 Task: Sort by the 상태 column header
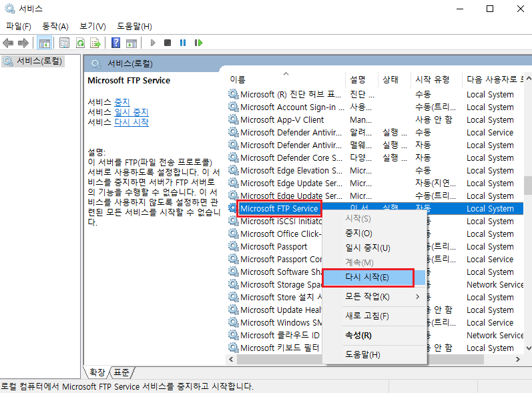coord(394,79)
